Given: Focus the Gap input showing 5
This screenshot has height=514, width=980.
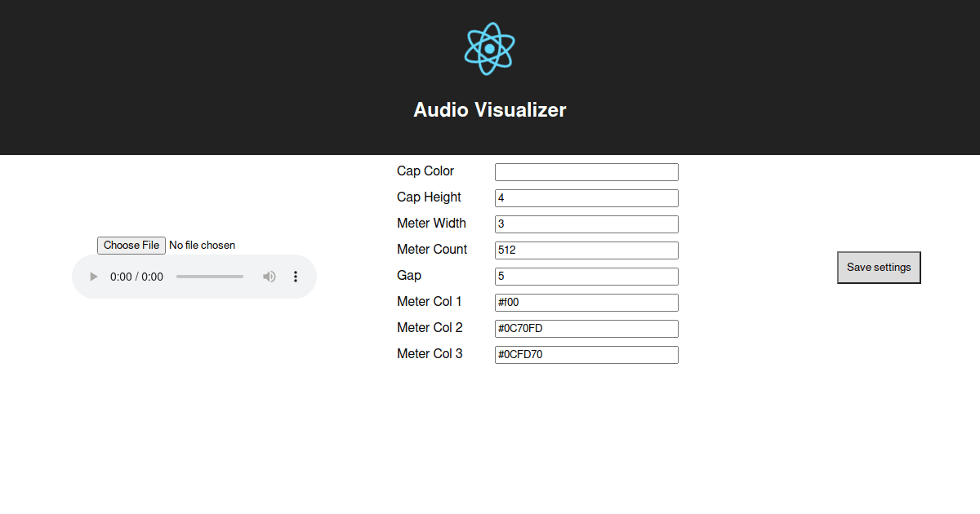Looking at the screenshot, I should click(586, 276).
